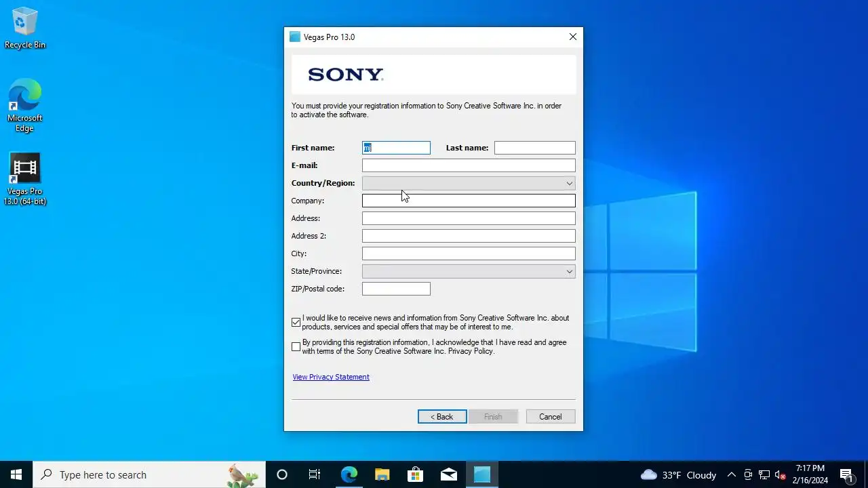Select the Vegas Pro installer taskbar icon
Viewport: 868px width, 488px height.
(481, 474)
